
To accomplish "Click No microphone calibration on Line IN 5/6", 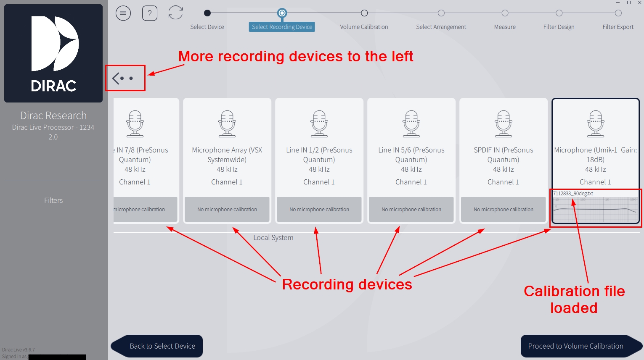I will point(411,209).
